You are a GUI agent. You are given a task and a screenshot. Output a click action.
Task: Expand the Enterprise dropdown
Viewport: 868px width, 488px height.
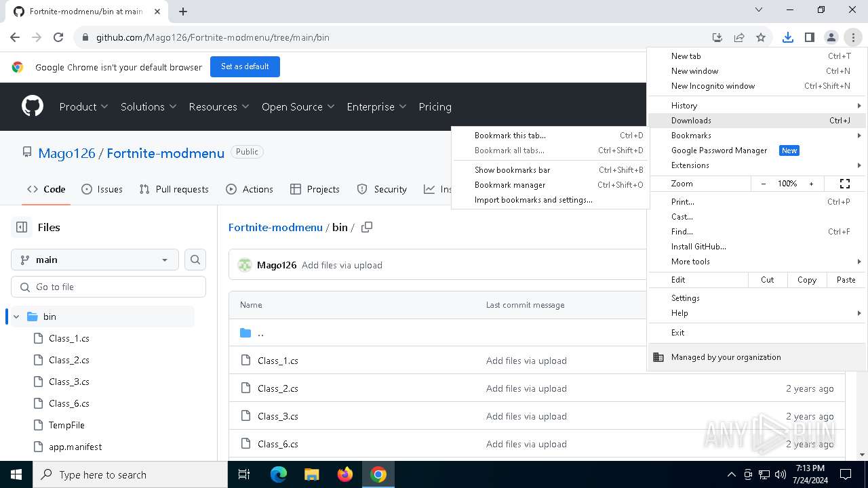coord(376,106)
